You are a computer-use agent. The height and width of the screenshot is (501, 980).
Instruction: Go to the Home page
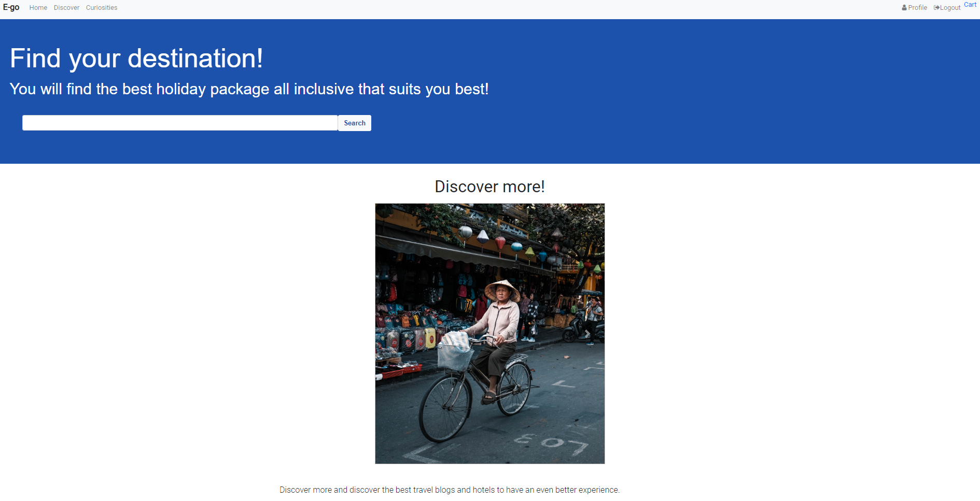coord(38,8)
